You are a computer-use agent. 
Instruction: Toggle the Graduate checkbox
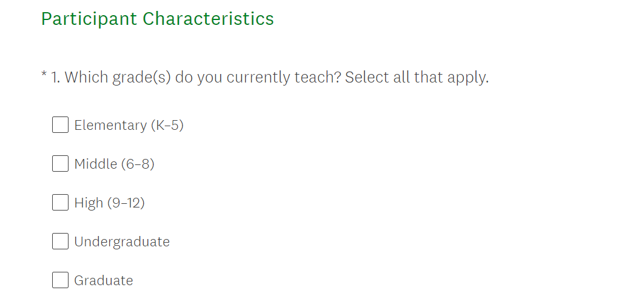click(60, 280)
